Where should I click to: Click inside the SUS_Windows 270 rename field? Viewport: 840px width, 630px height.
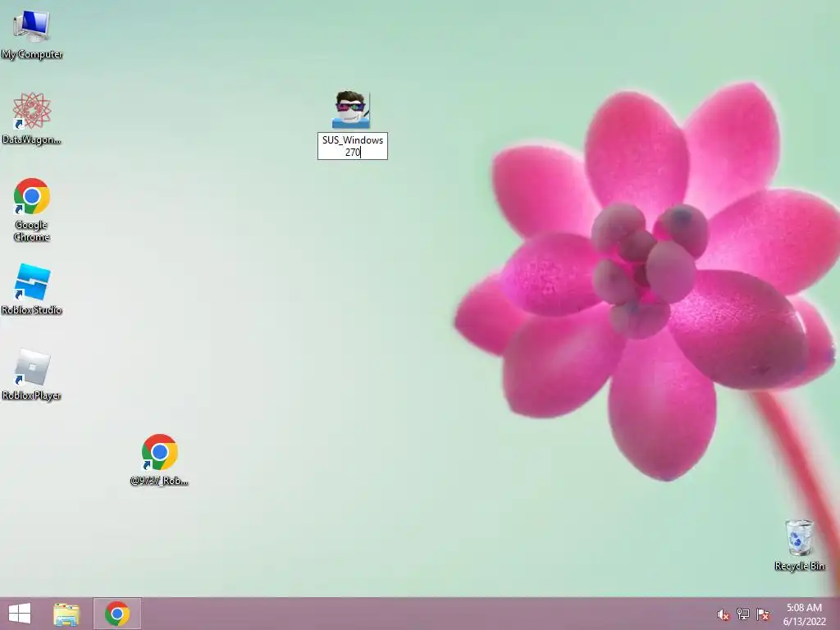pos(353,146)
